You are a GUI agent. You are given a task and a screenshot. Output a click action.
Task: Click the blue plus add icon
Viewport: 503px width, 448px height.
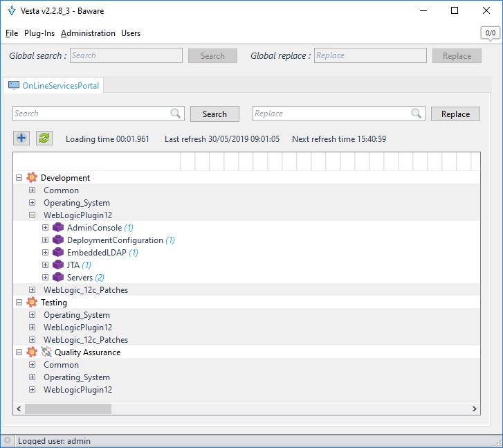coord(21,138)
